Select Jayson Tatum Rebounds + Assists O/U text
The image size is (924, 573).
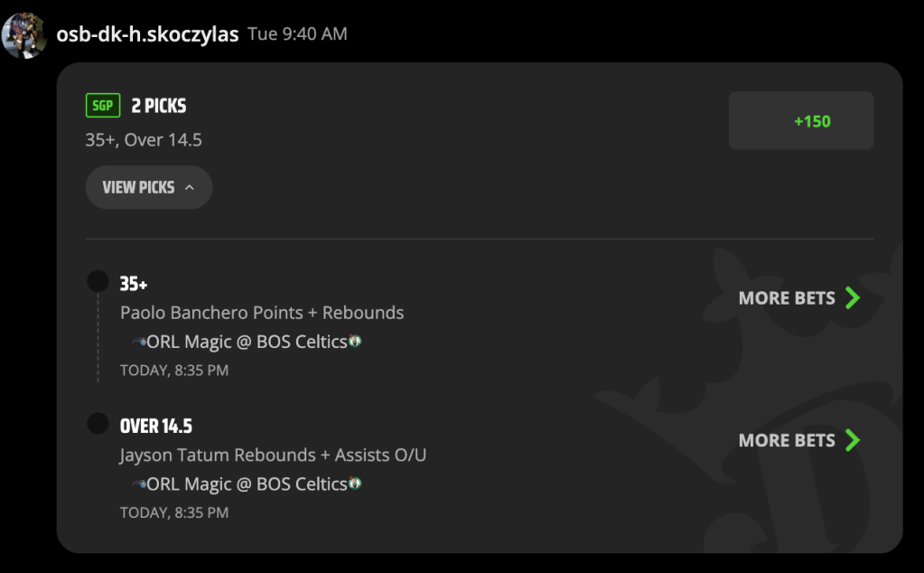coord(273,456)
